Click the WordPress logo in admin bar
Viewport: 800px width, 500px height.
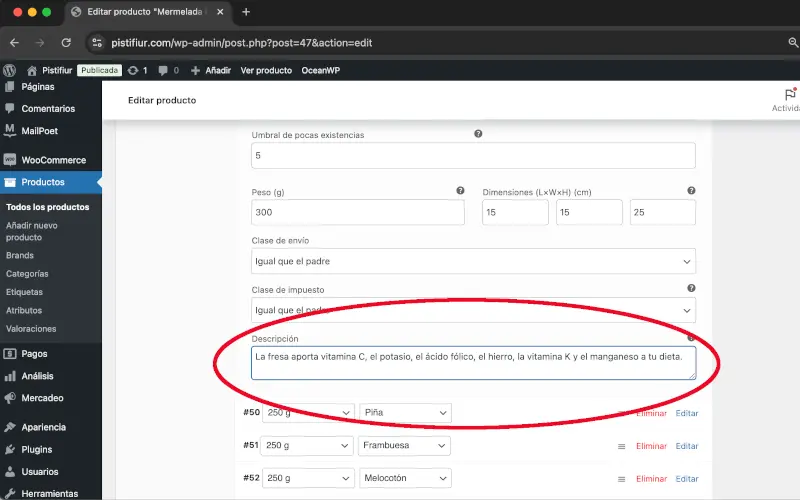[9, 70]
